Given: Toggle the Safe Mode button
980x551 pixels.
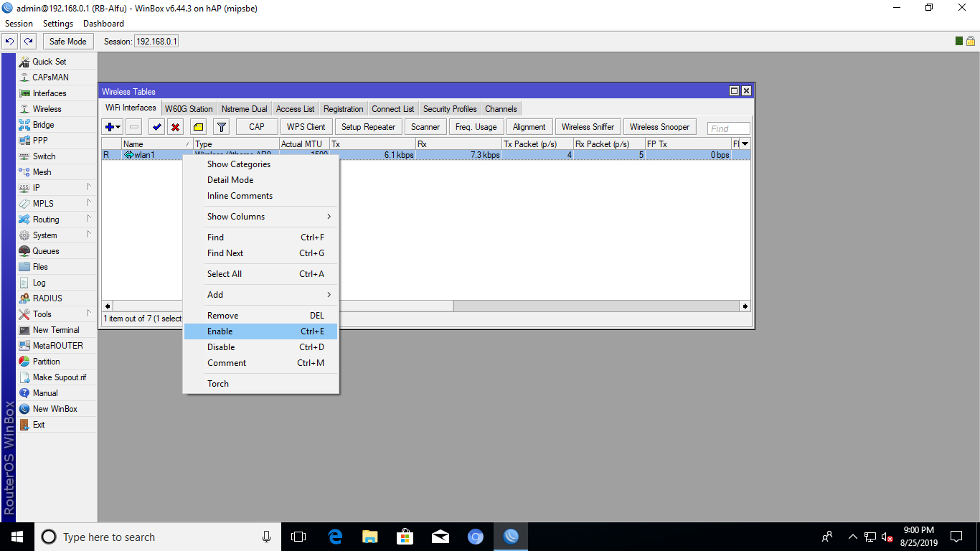Looking at the screenshot, I should (x=68, y=42).
